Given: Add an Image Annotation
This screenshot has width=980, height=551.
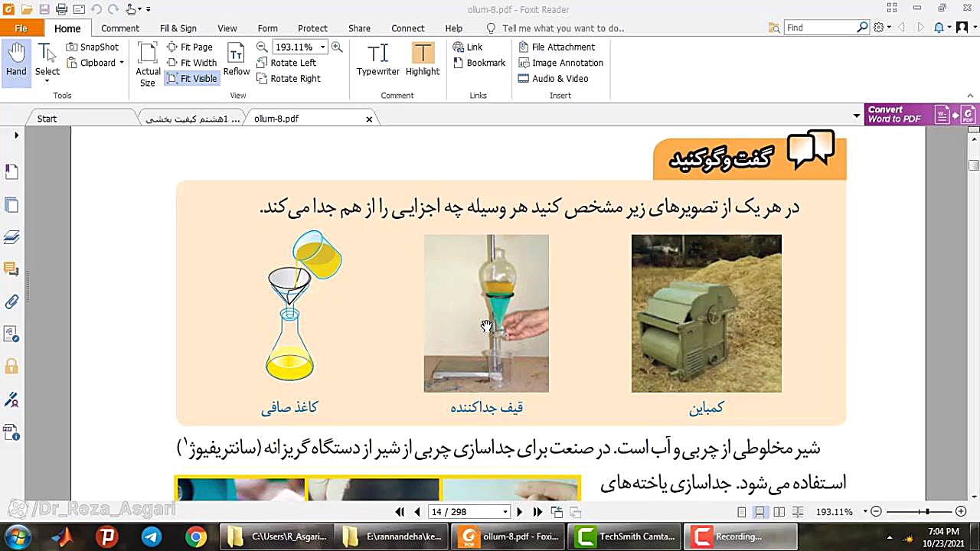Looking at the screenshot, I should 561,63.
